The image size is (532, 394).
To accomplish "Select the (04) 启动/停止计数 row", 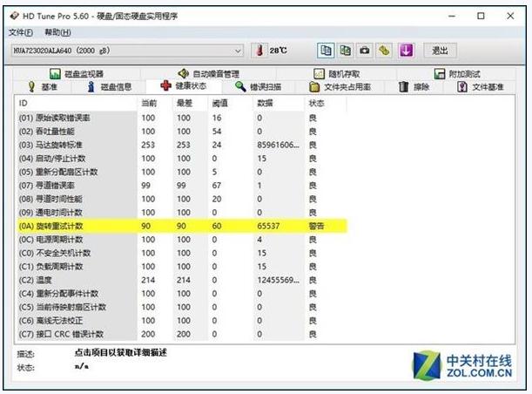I will pyautogui.click(x=181, y=159).
